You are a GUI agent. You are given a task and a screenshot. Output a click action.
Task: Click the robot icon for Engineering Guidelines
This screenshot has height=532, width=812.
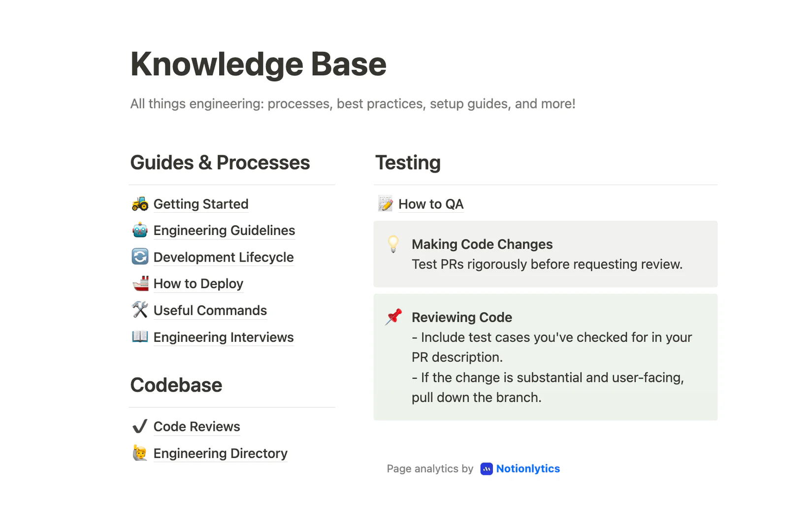coord(140,230)
